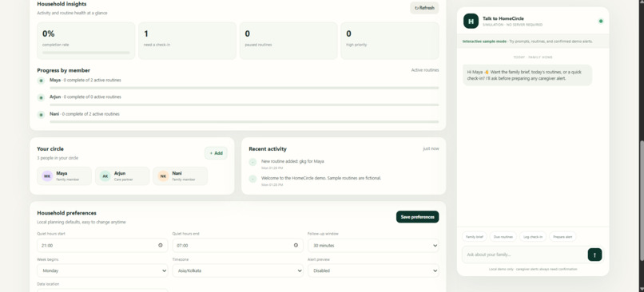Click the completion rate progress bar
Viewport: 644px width, 292px height.
(85, 53)
